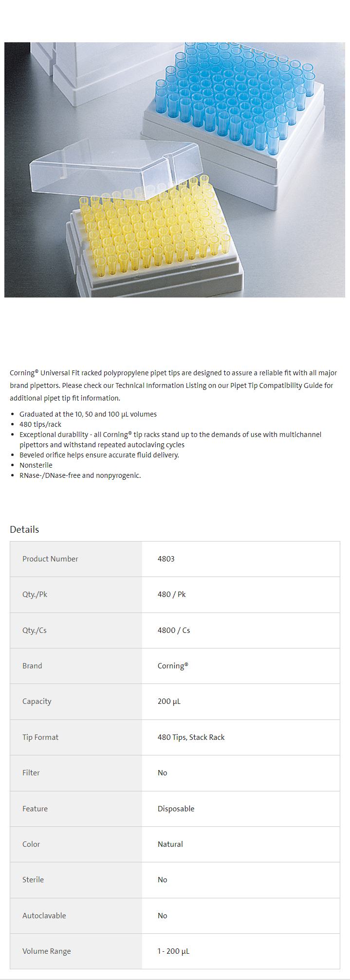Select the "4800 / Cs" quantity value
The image size is (350, 980).
[x=174, y=630]
